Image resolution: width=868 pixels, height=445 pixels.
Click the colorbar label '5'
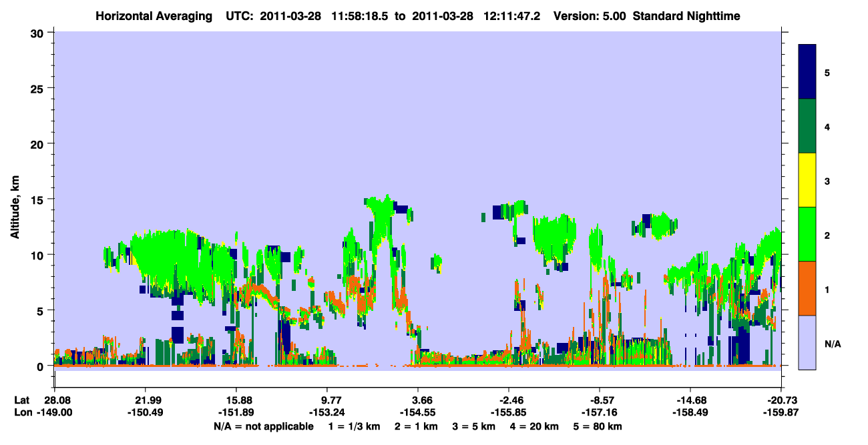827,72
